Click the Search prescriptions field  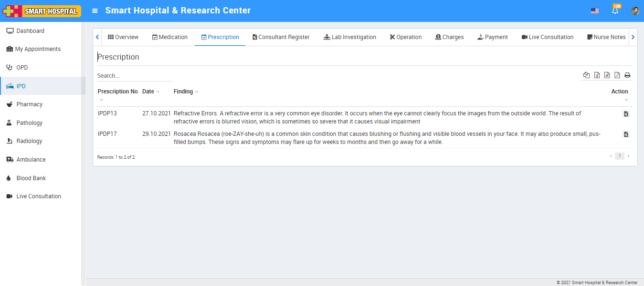(134, 76)
